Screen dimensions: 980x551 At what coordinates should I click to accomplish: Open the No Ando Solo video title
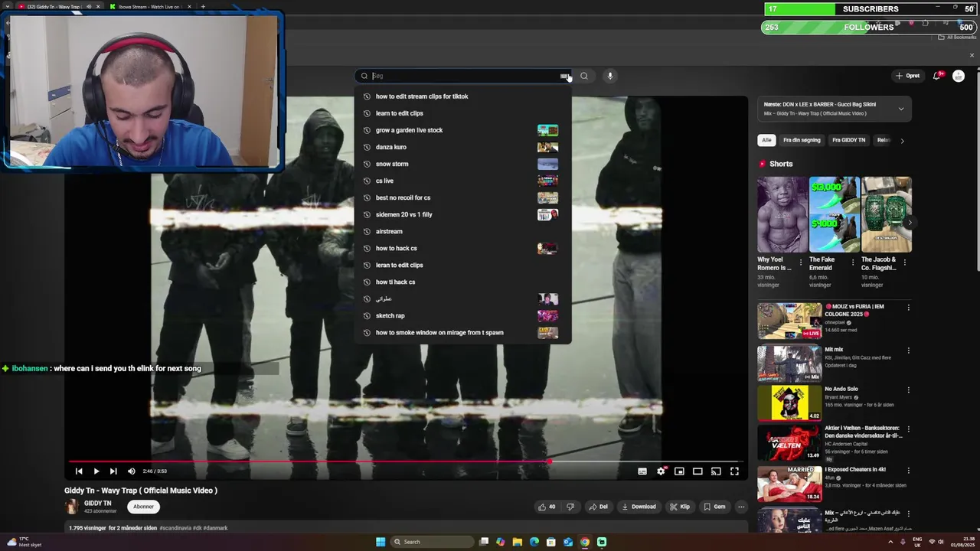point(841,390)
